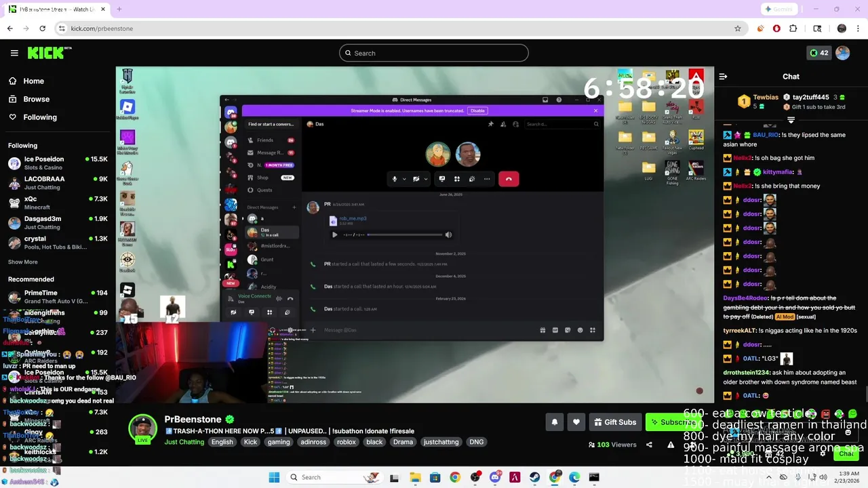Hang up the Discord call red button

point(509,179)
